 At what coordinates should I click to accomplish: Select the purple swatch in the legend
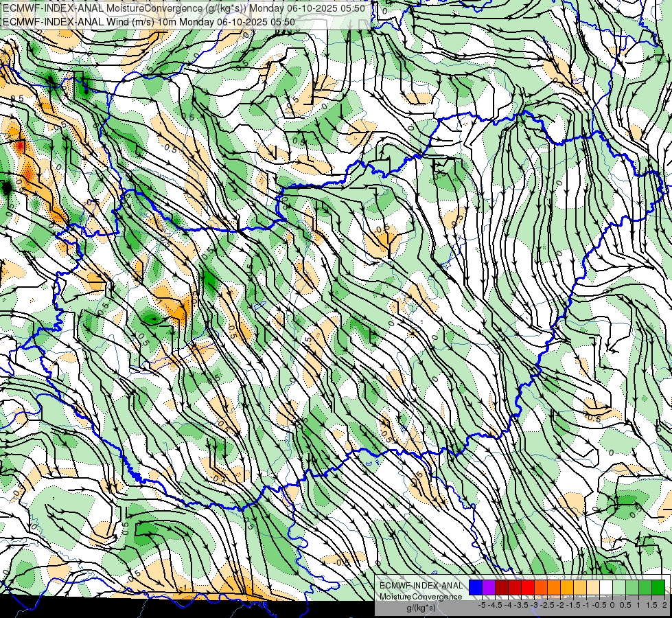pyautogui.click(x=489, y=588)
